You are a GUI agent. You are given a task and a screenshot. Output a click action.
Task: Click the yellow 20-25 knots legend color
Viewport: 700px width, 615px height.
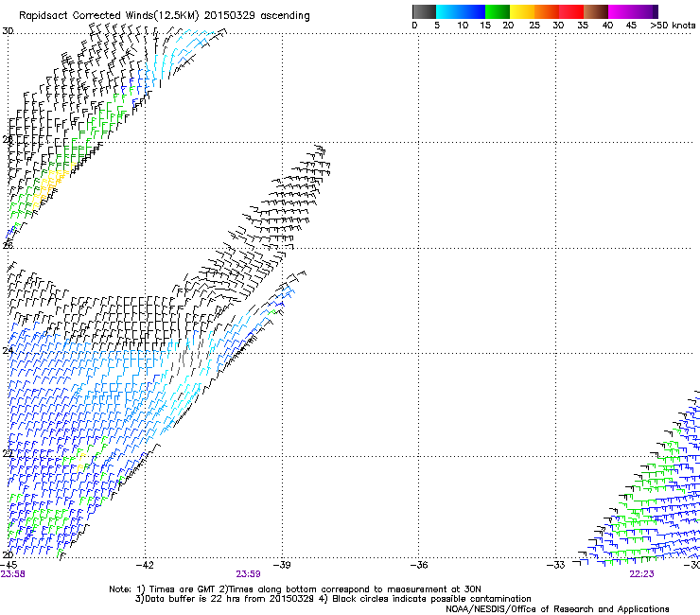coord(522,11)
